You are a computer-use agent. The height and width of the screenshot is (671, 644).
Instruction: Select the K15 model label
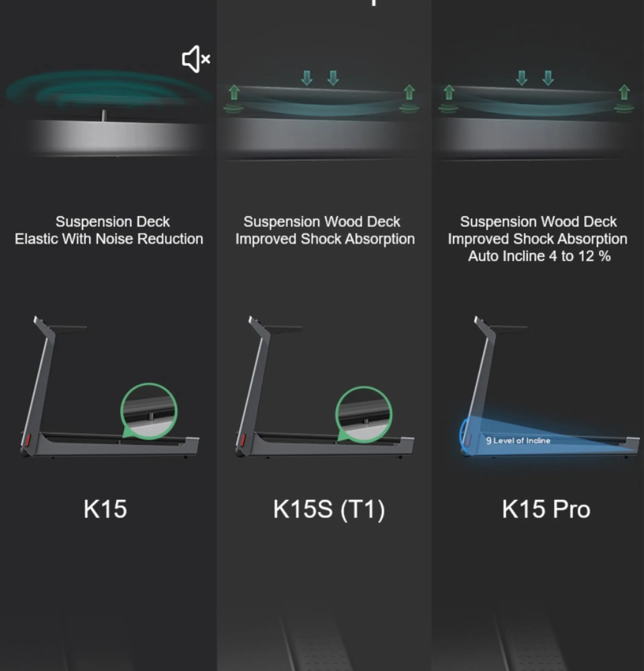[x=106, y=509]
